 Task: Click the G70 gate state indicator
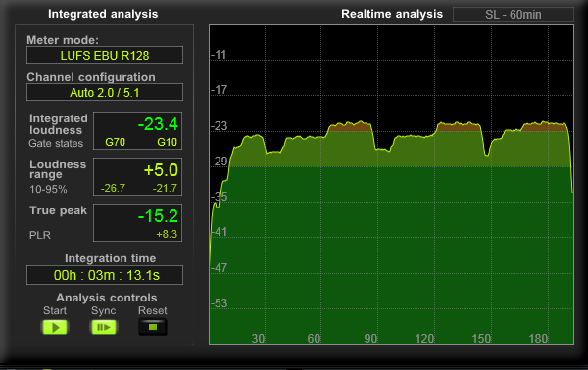pos(115,142)
